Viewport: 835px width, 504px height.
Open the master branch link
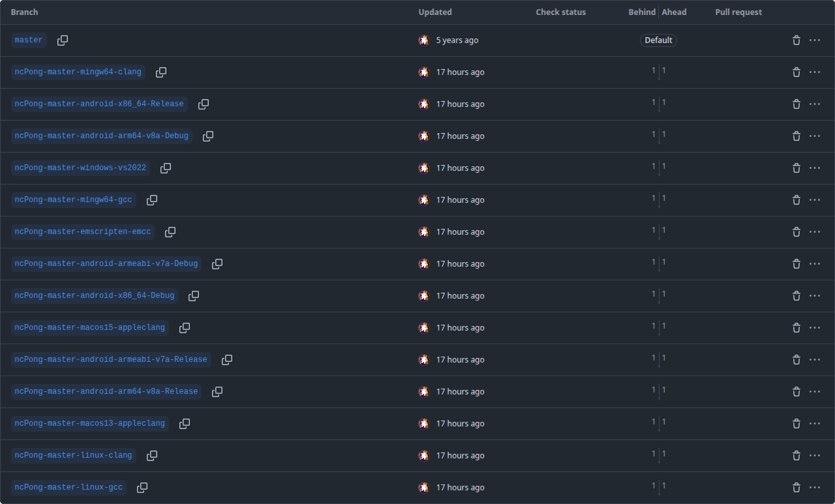(x=29, y=40)
